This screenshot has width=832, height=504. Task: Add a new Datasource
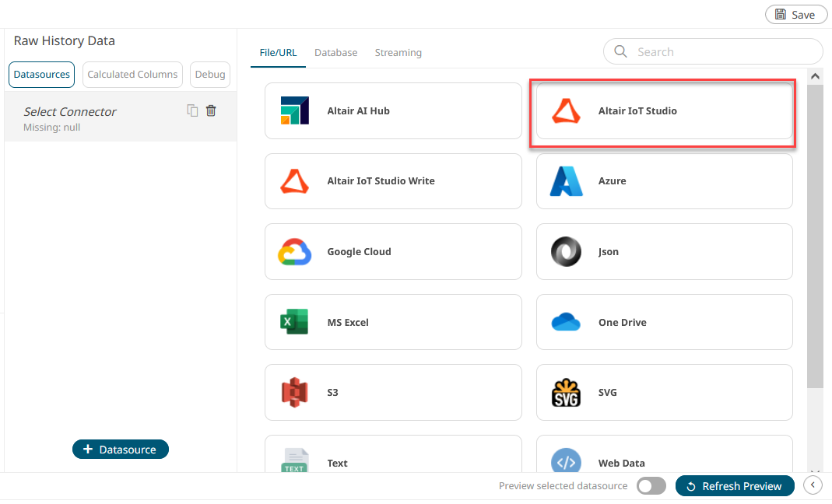121,450
